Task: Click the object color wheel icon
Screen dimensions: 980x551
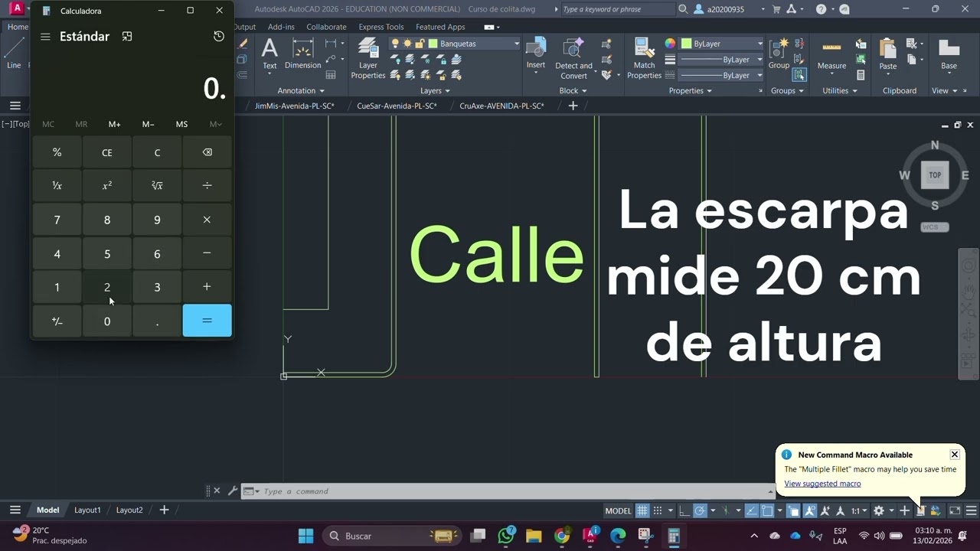Action: (670, 44)
